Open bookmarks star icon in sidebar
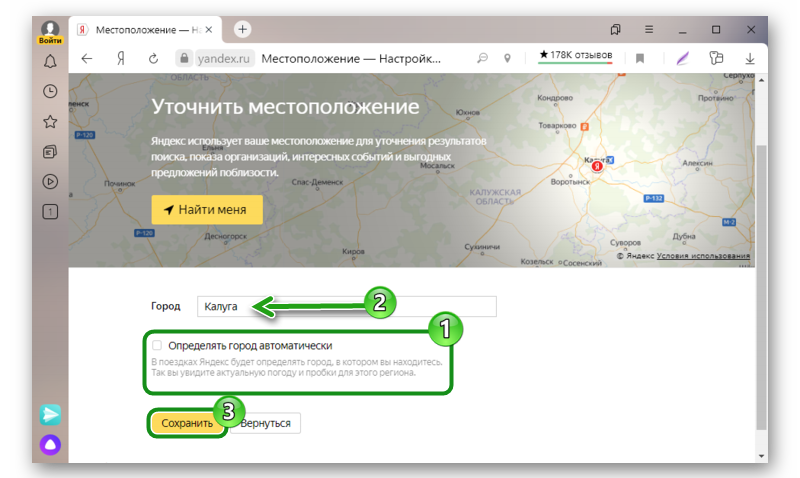 [x=50, y=121]
